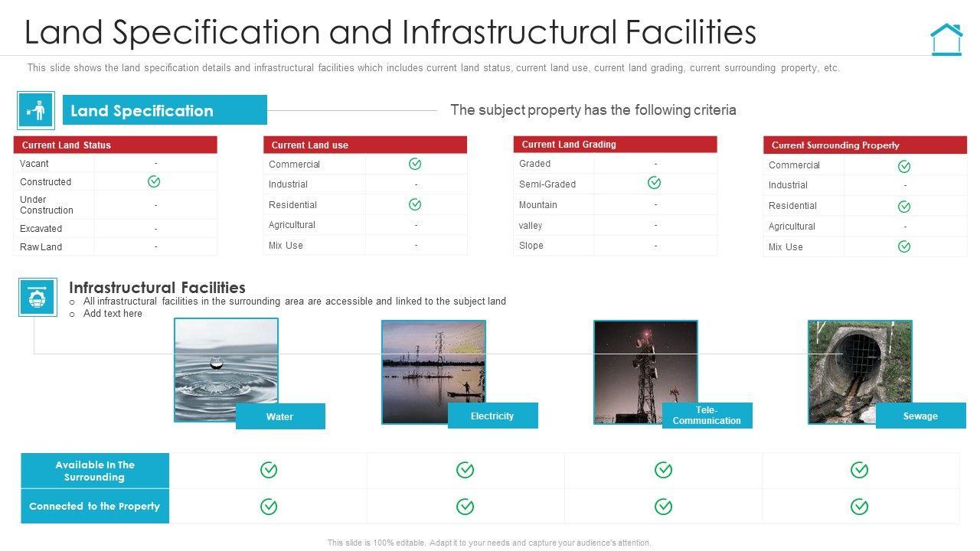
Task: Click Commercial label in Current Land use table
Action: tap(294, 164)
